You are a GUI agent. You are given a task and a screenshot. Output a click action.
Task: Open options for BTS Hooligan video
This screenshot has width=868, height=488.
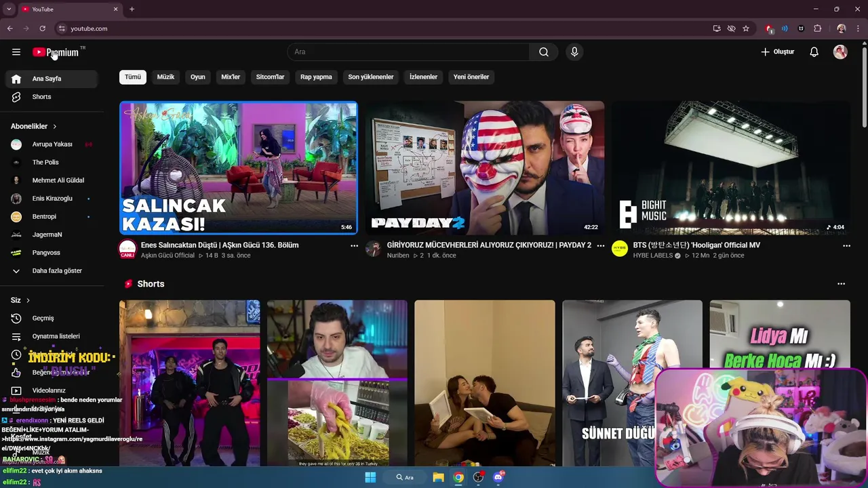(846, 246)
